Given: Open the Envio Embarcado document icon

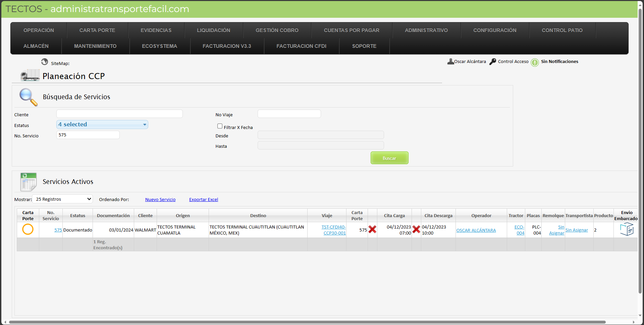Looking at the screenshot, I should click(627, 230).
